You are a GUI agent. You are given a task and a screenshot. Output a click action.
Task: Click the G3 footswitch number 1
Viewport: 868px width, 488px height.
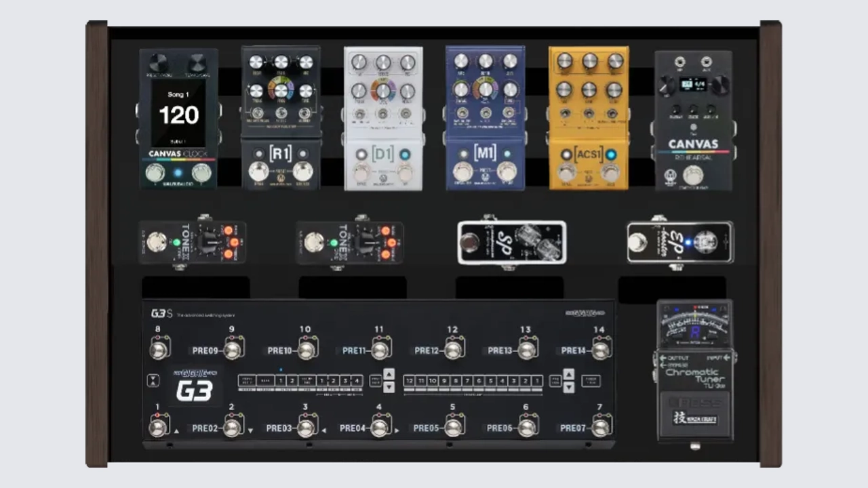pos(159,427)
